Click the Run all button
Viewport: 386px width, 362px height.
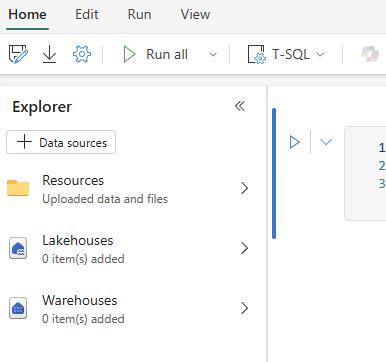155,54
